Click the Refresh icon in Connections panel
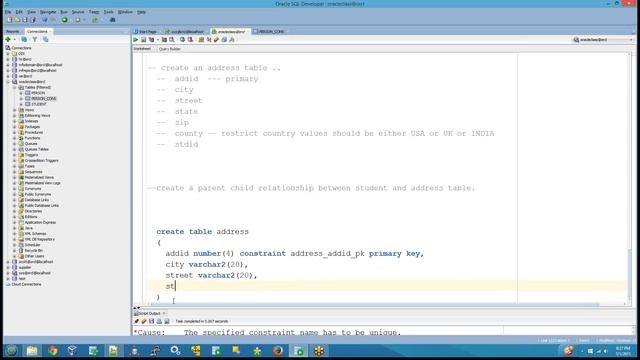 [x=24, y=39]
